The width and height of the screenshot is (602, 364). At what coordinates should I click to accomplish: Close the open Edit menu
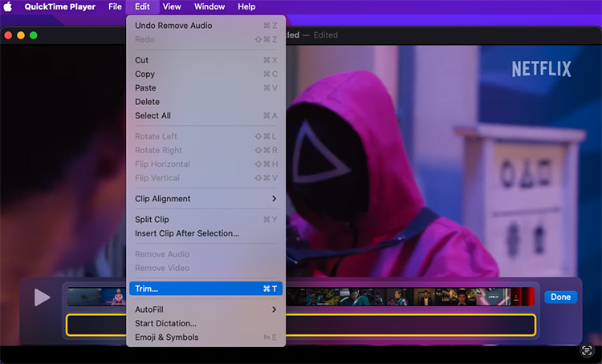(142, 6)
